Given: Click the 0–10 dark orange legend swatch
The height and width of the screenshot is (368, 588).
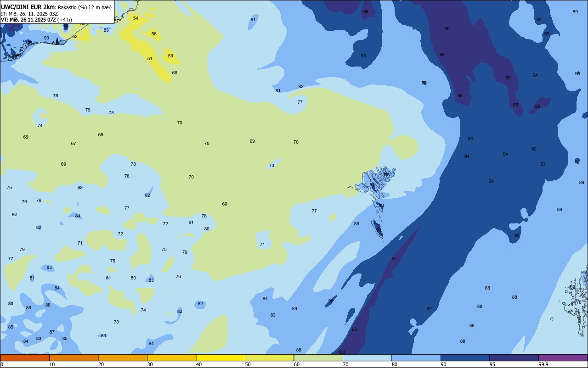Looking at the screenshot, I should point(25,357).
